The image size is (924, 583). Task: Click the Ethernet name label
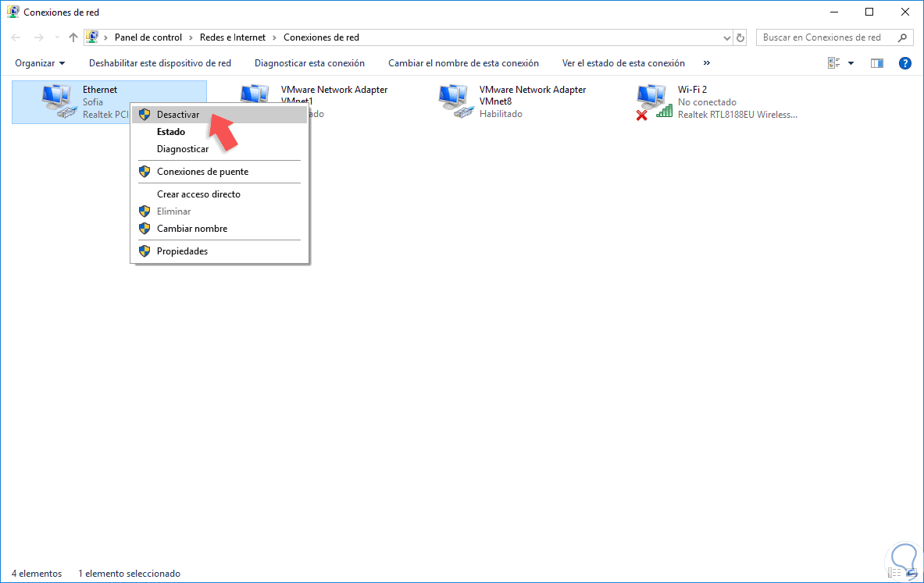[x=100, y=90]
